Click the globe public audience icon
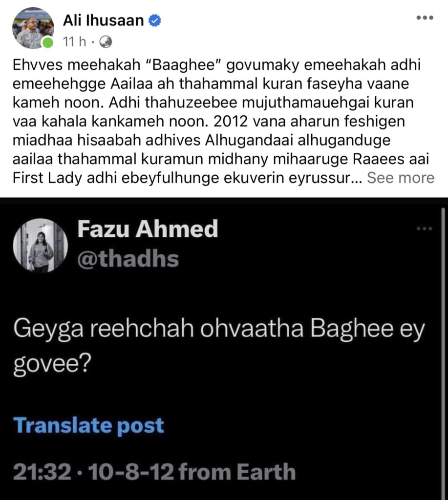Screen dimensions: 448x500 (106, 42)
